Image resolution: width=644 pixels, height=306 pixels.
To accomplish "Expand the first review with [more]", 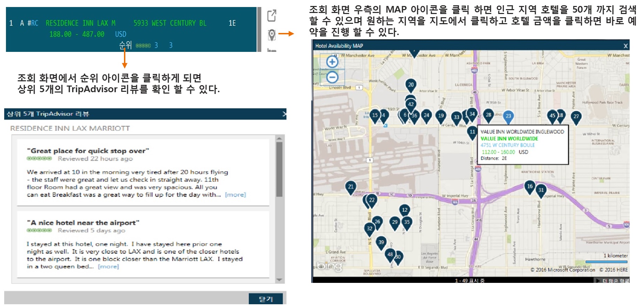I will [x=235, y=195].
